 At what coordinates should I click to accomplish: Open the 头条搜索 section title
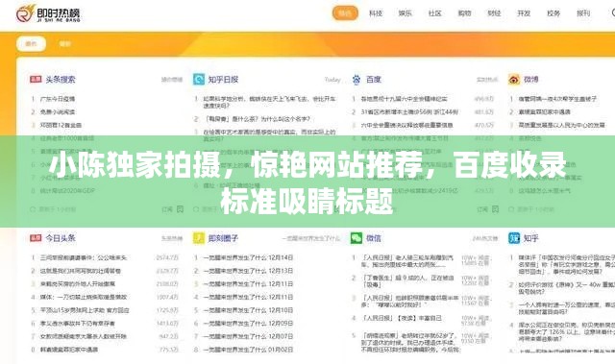pos(60,80)
